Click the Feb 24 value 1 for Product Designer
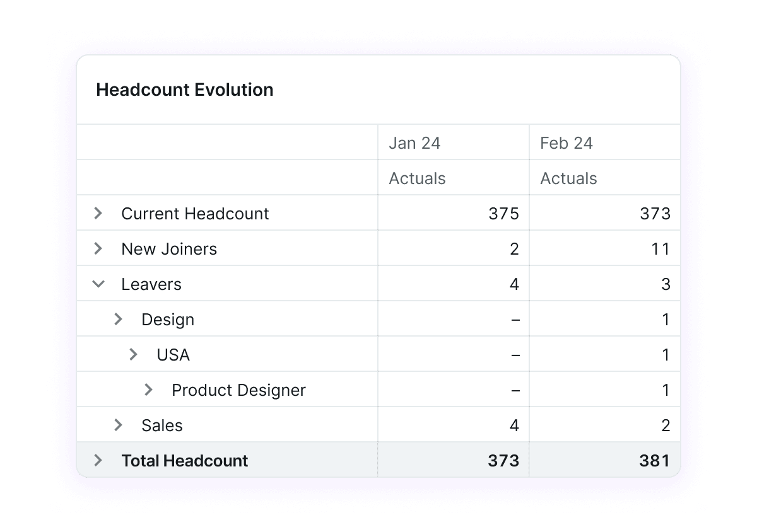 (x=666, y=390)
